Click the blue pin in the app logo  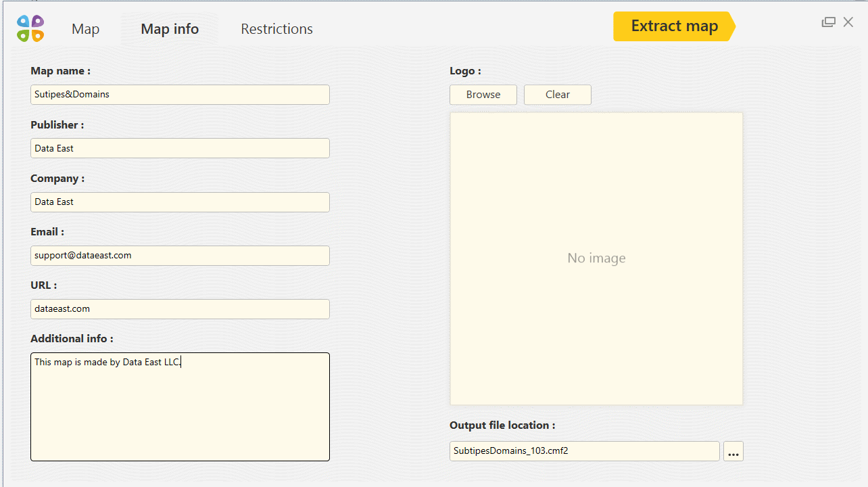tap(23, 21)
